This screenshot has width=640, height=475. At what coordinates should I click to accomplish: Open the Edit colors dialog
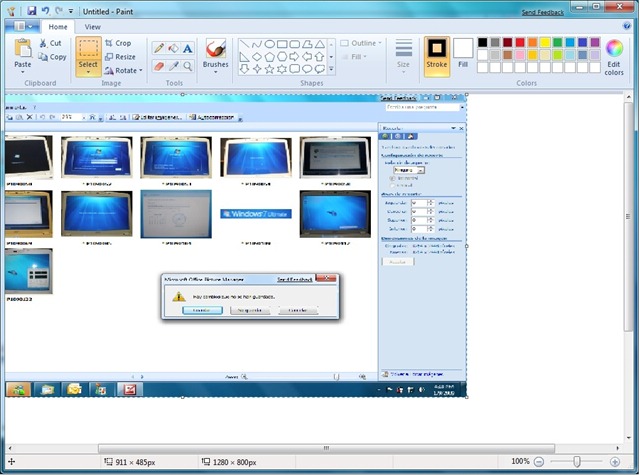pyautogui.click(x=614, y=56)
